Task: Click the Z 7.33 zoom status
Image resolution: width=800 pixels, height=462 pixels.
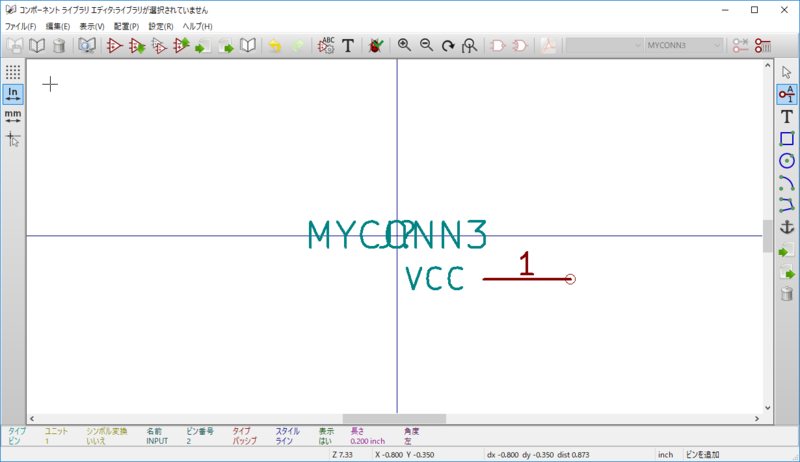Action: pyautogui.click(x=342, y=454)
